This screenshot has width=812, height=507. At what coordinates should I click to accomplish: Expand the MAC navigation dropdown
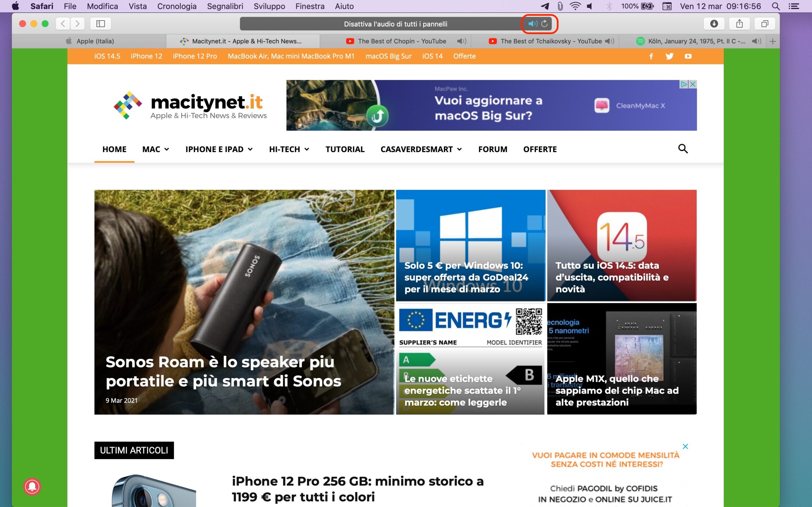[x=156, y=149]
